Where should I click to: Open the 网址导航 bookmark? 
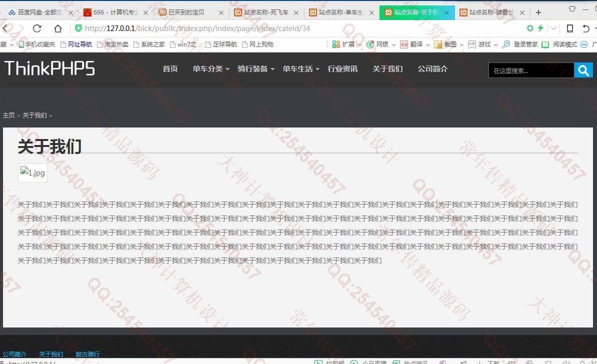tap(76, 44)
